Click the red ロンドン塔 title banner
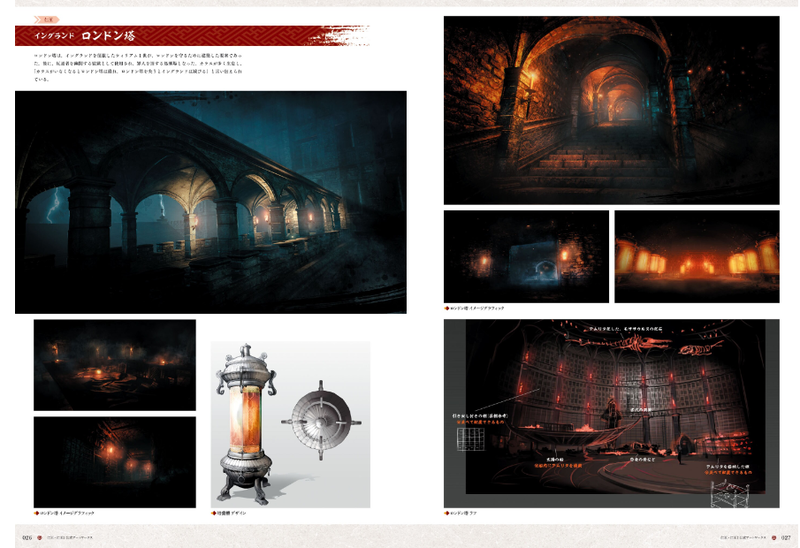Screen dimensions: 800x548 pyautogui.click(x=191, y=35)
